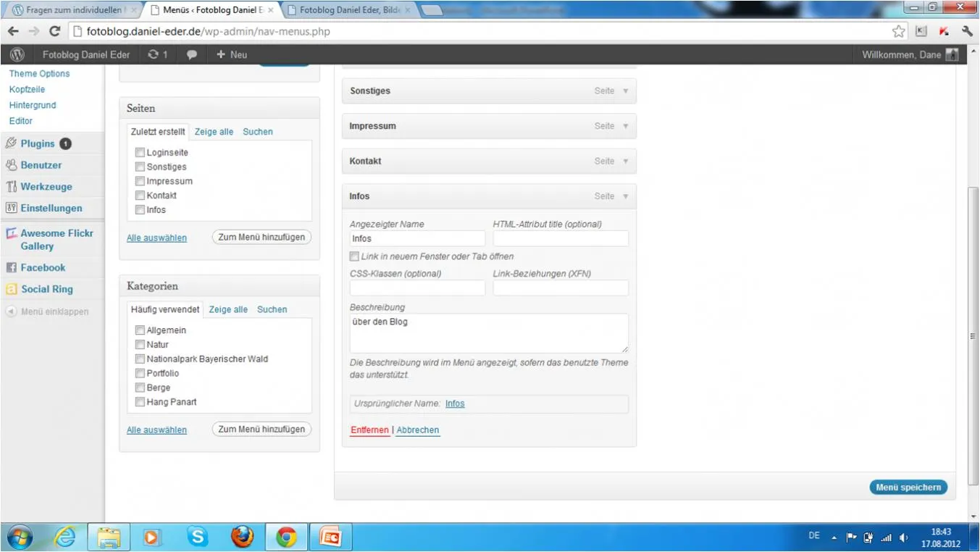
Task: Open the Social Ring sidebar item
Action: (47, 289)
